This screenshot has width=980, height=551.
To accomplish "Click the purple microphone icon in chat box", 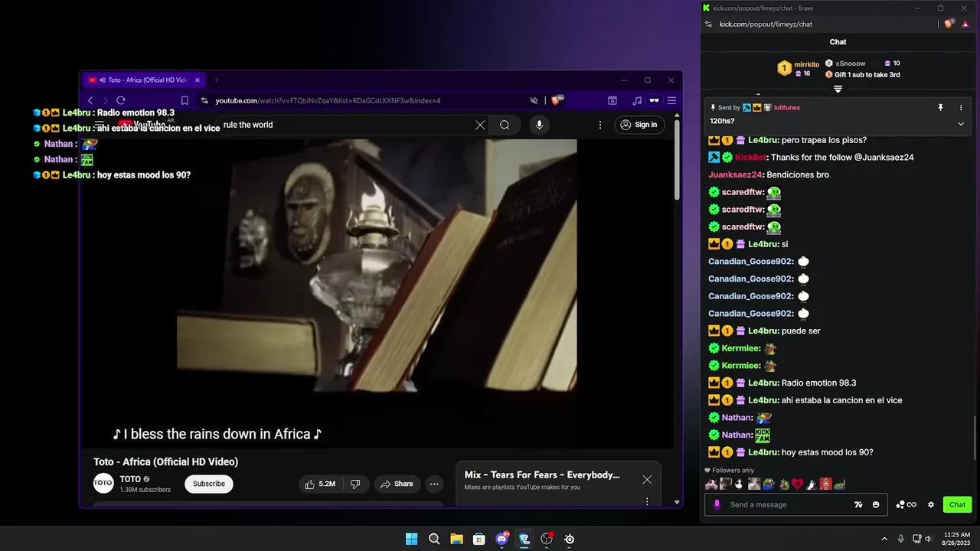I will pyautogui.click(x=717, y=504).
